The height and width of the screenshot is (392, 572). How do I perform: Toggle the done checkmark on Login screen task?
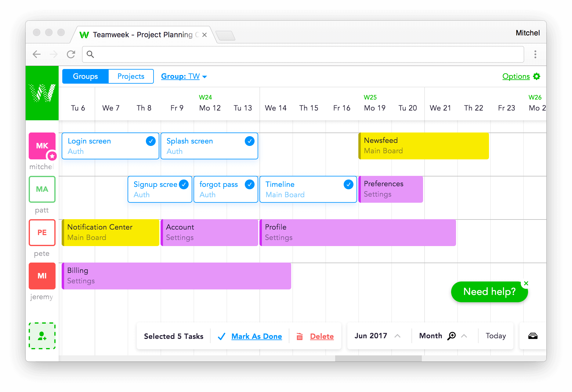point(150,141)
